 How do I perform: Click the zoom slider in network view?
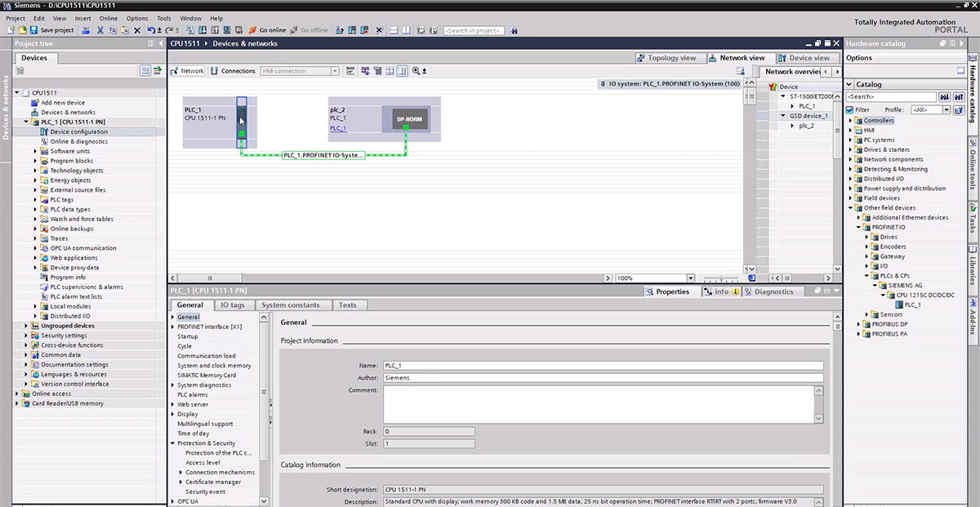pyautogui.click(x=723, y=278)
